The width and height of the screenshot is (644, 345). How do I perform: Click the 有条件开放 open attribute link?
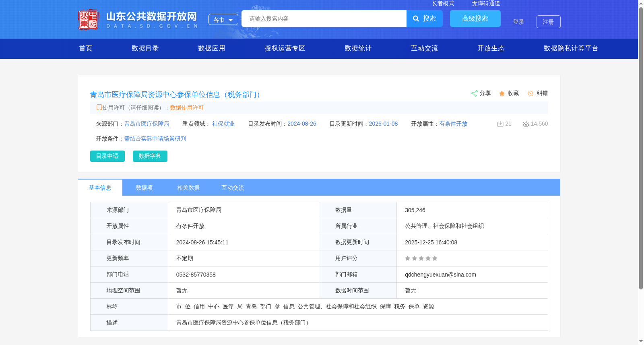click(x=453, y=124)
